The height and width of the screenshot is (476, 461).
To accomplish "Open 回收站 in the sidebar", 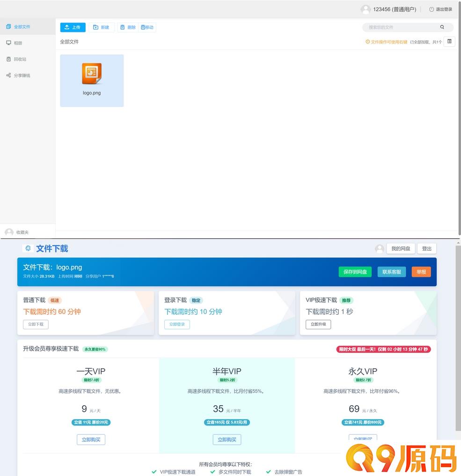I will coord(27,59).
